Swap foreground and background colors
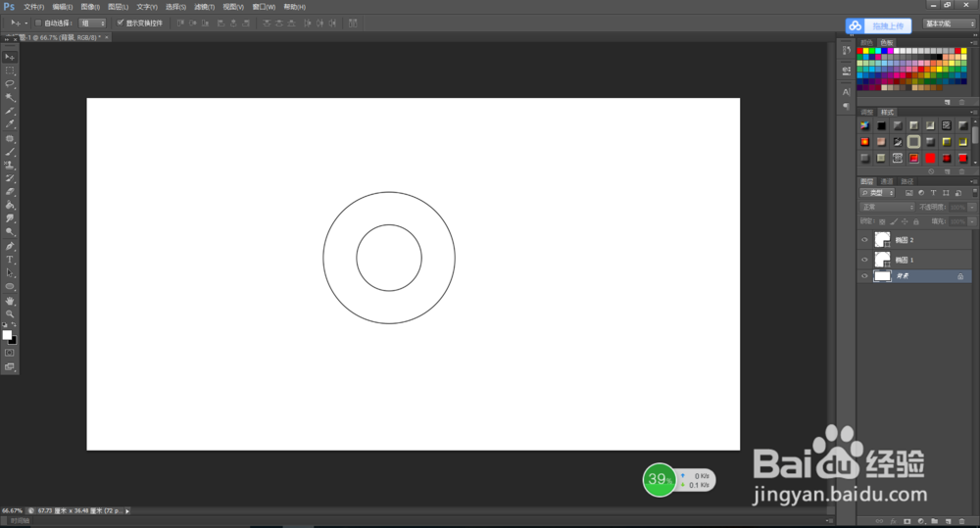The width and height of the screenshot is (980, 528). coord(14,325)
